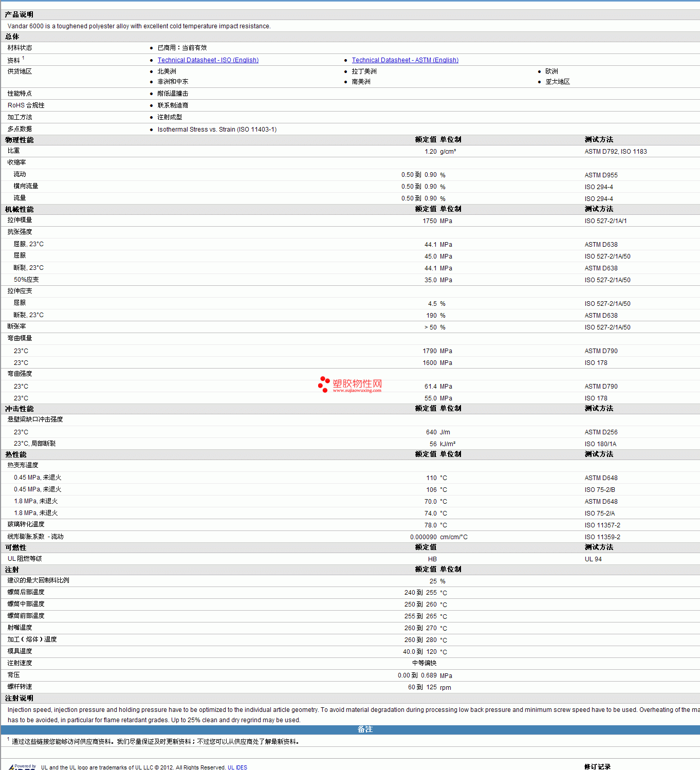
Task: Click the ASTM D955 shrinkage test method
Action: coord(601,175)
